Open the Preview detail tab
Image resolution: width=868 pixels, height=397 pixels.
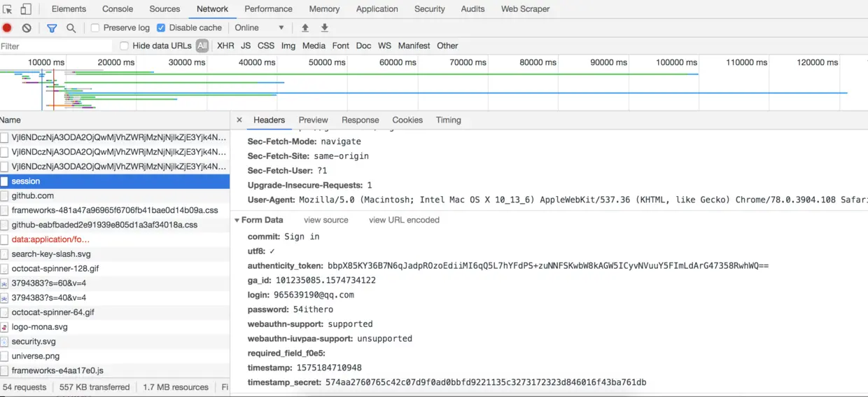coord(313,120)
